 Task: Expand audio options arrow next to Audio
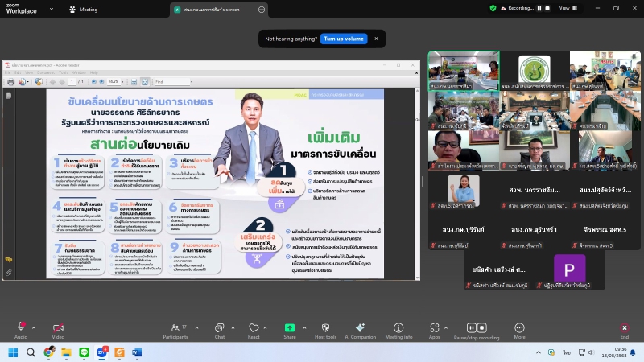34,328
